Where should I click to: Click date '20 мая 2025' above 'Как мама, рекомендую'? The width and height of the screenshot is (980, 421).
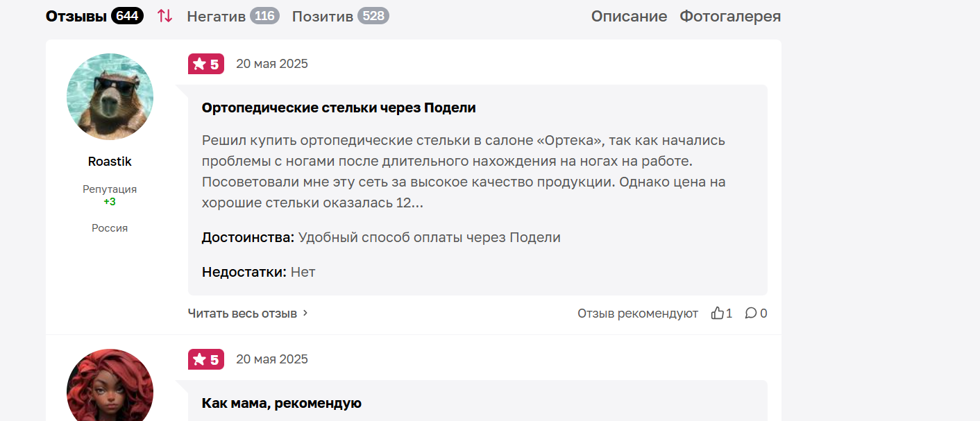point(272,359)
